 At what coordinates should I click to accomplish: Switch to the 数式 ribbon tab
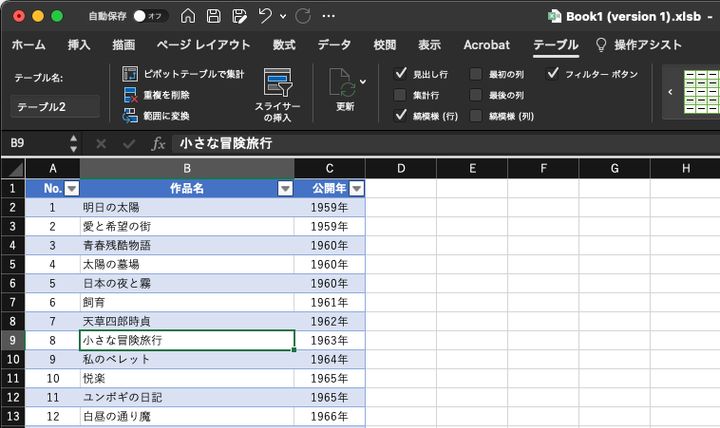(x=284, y=45)
